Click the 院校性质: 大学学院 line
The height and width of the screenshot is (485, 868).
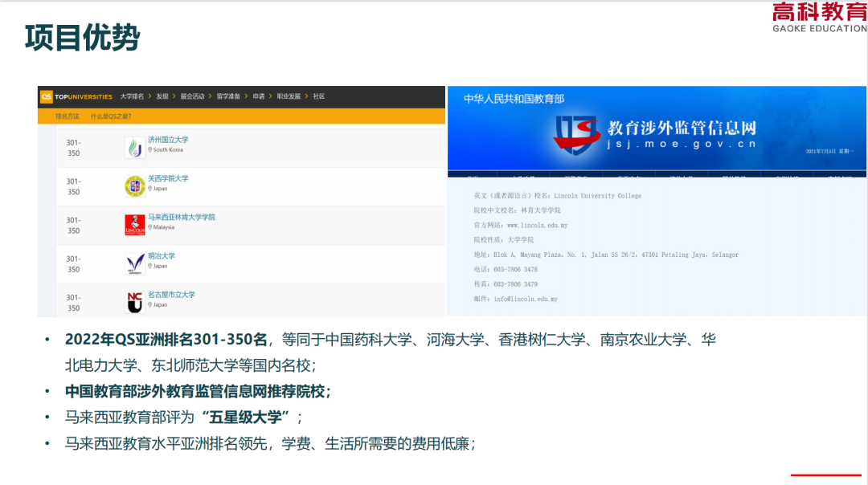pos(504,239)
